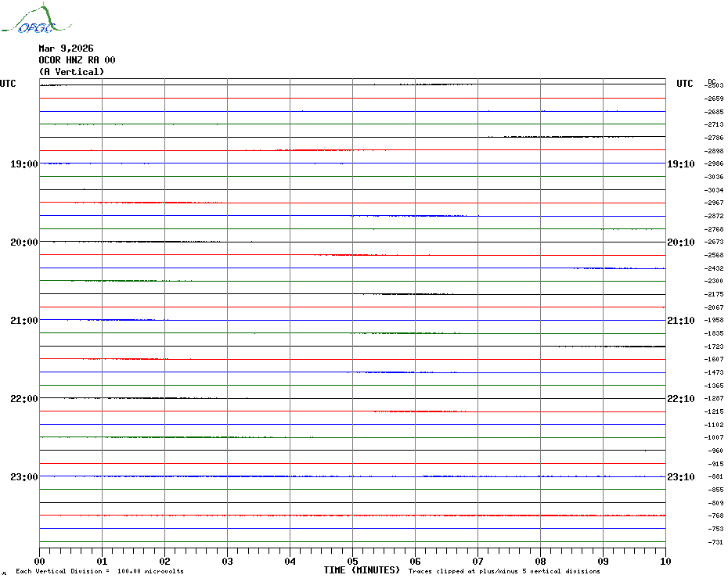728x582 pixels.
Task: Click the 20:10 time label on right
Action: point(680,242)
